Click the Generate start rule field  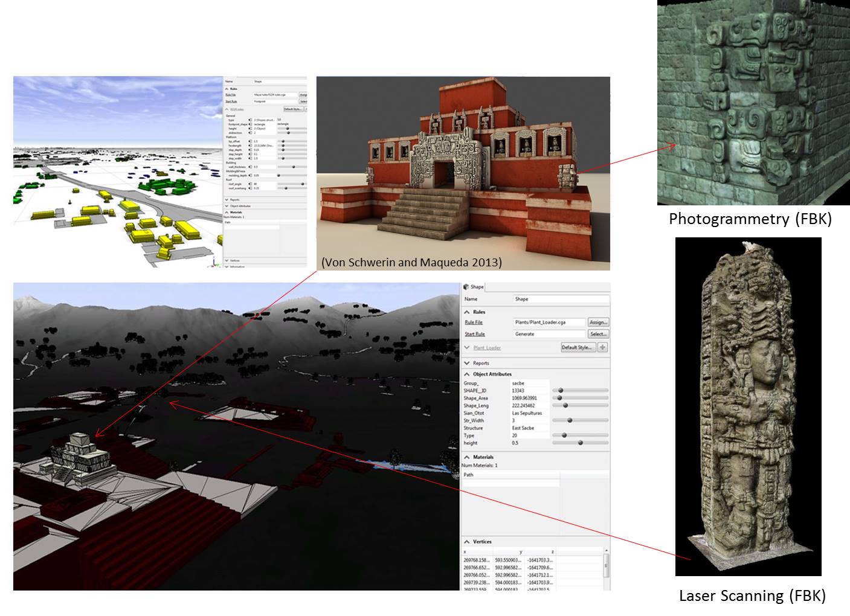tap(549, 334)
